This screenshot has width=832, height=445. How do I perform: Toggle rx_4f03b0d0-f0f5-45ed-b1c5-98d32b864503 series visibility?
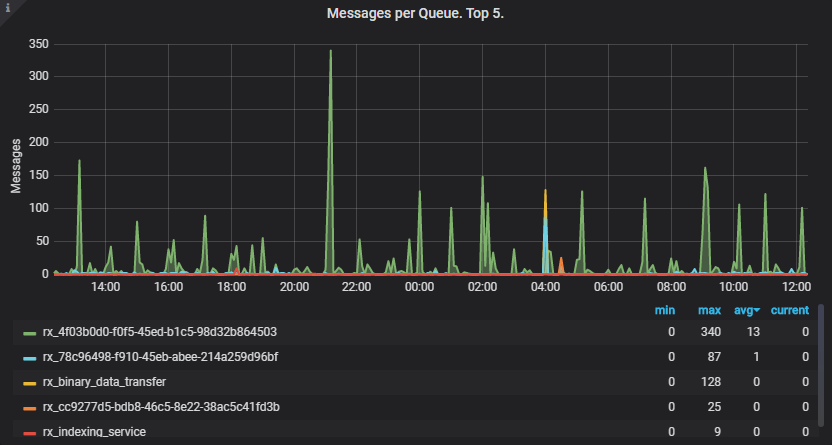(160, 332)
